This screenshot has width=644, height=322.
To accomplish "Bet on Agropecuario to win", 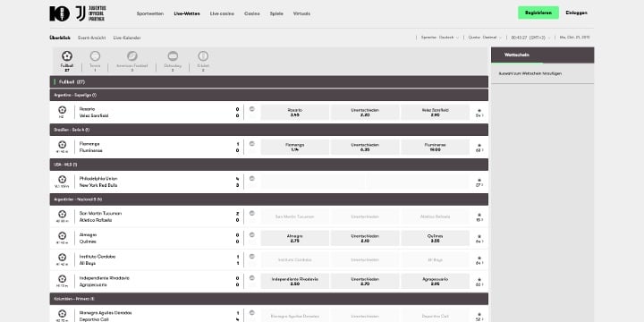I will 435,282.
